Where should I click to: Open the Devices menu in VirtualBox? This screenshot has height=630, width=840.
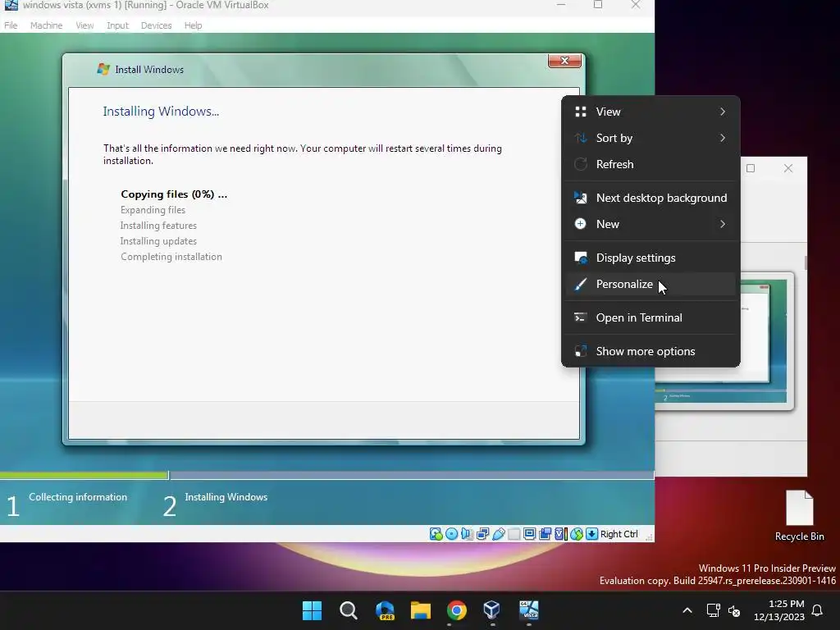(x=156, y=25)
